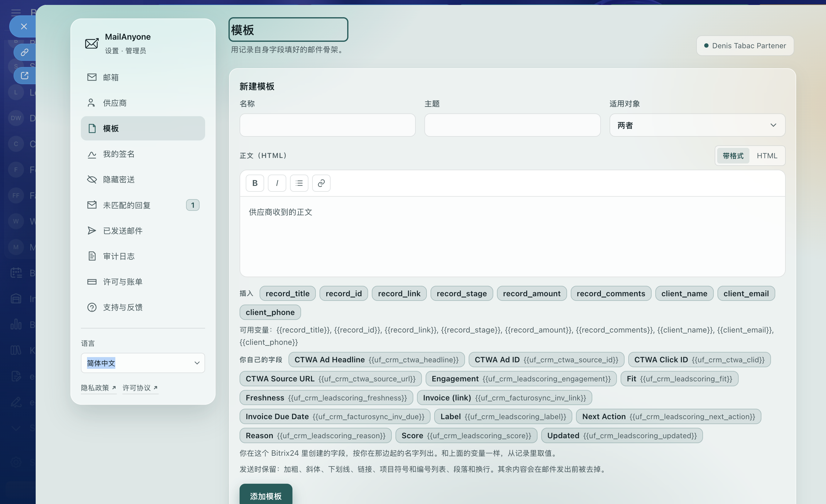Insert CTWA Ad Headline custom field
Screen dimensions: 826x504
376,360
